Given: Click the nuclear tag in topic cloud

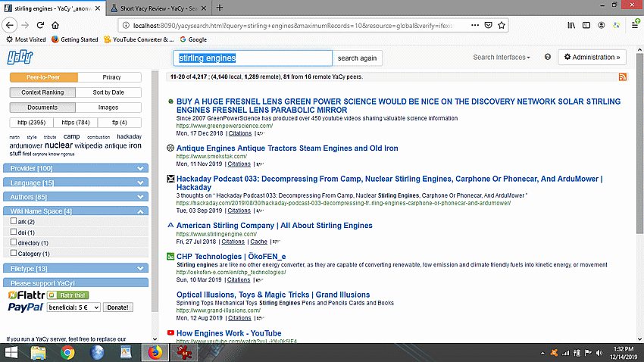Looking at the screenshot, I should 58,145.
